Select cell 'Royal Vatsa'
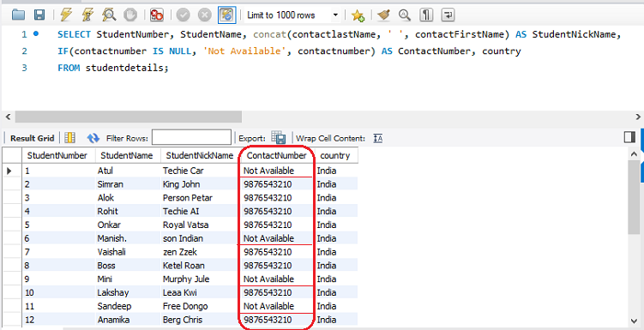The height and width of the screenshot is (330, 644). [x=200, y=225]
